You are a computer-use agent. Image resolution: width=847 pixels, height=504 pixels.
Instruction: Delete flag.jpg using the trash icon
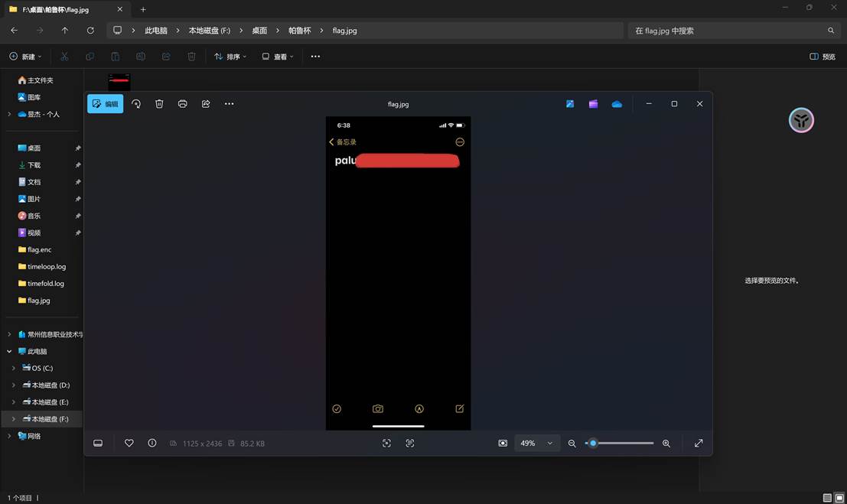159,103
